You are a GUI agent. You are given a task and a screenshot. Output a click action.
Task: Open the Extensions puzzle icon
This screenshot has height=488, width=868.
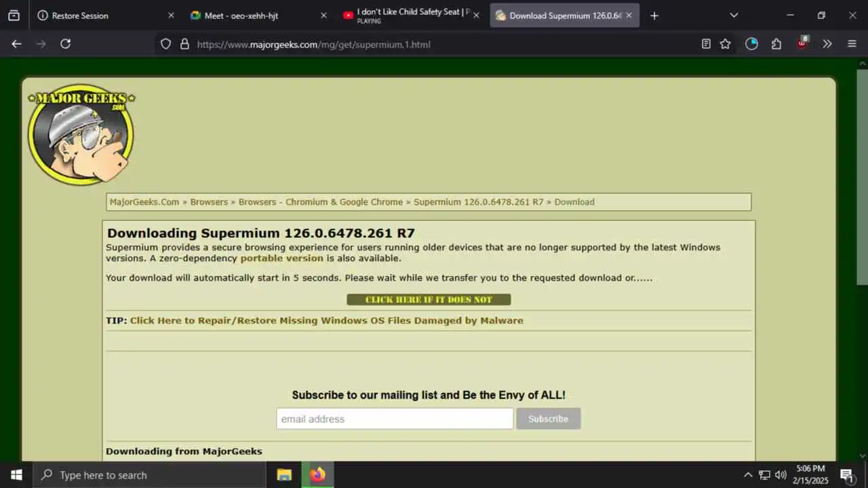[776, 44]
